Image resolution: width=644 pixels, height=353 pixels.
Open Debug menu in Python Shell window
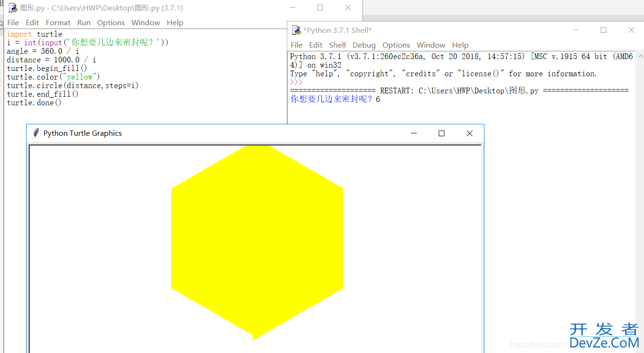tap(364, 45)
